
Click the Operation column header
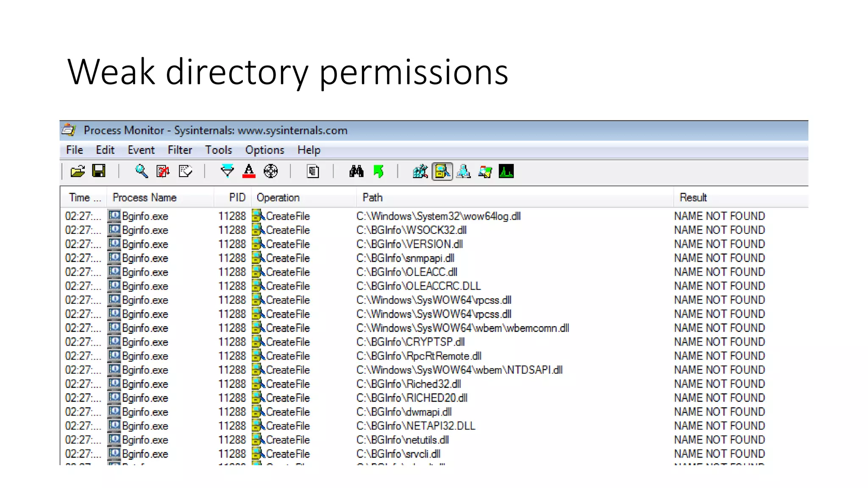point(304,197)
